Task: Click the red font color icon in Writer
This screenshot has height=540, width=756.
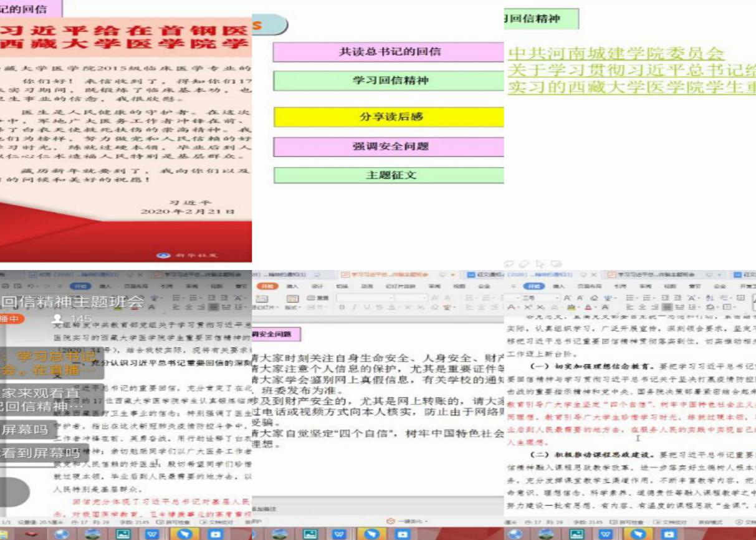Action: click(589, 307)
